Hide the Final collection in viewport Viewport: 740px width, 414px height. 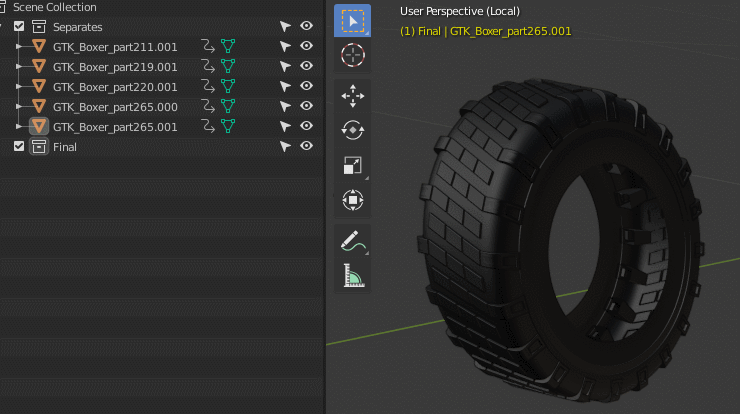point(306,146)
